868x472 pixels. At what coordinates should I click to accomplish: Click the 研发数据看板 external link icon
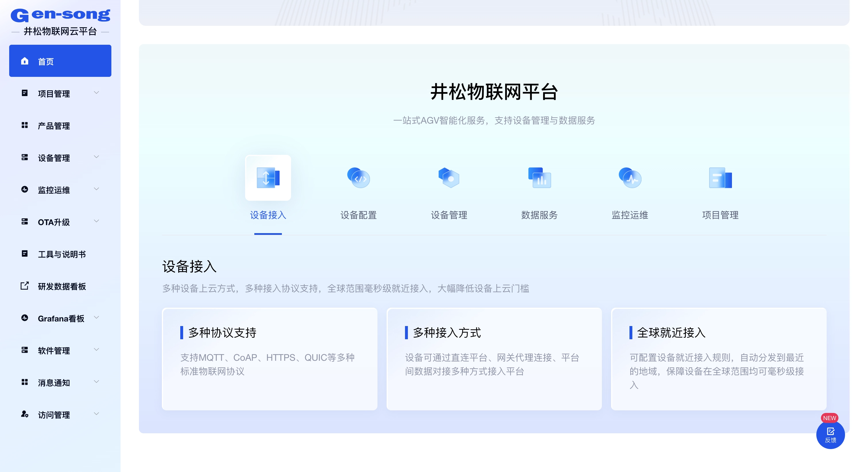[x=25, y=286]
